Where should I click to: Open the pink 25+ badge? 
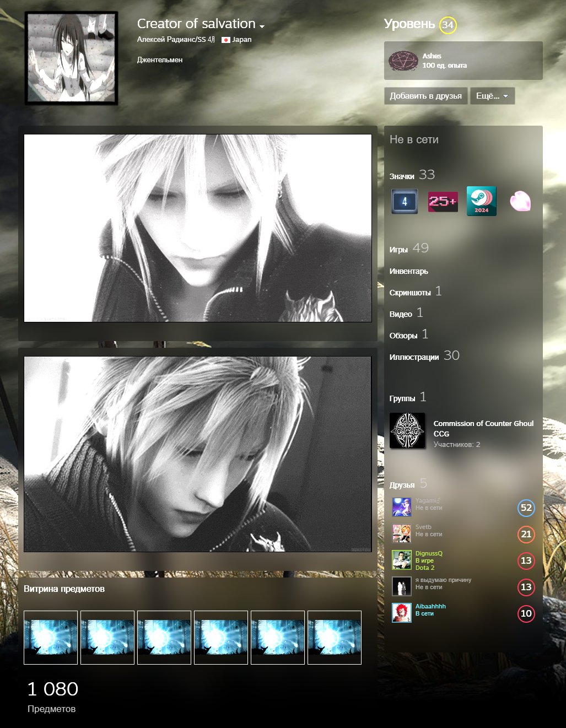[443, 202]
